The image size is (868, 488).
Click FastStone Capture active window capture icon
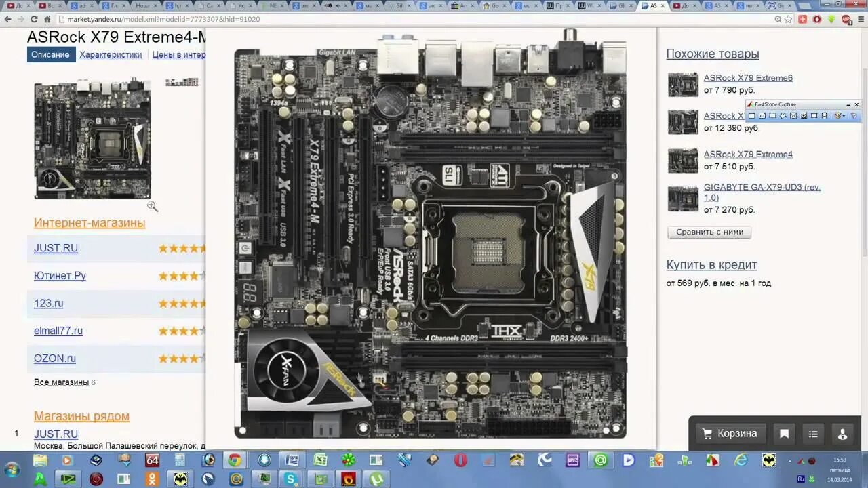pos(752,116)
